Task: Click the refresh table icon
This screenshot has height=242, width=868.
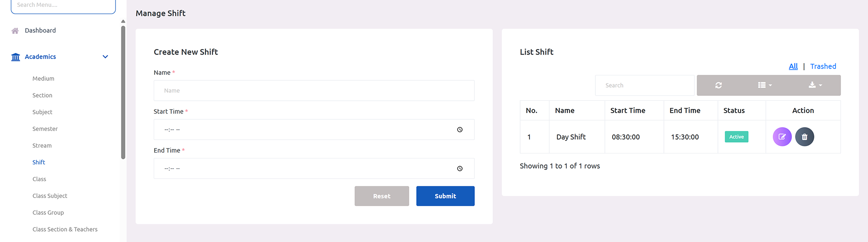Action: (x=718, y=85)
